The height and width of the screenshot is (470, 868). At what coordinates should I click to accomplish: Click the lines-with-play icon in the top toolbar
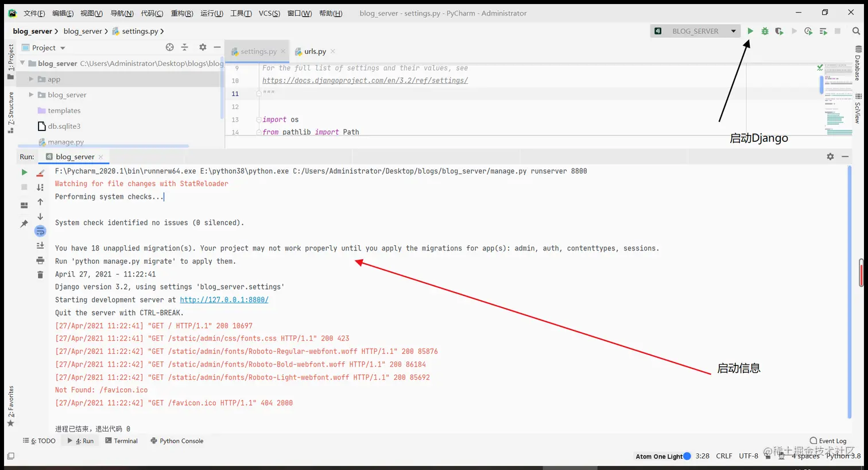tap(823, 31)
